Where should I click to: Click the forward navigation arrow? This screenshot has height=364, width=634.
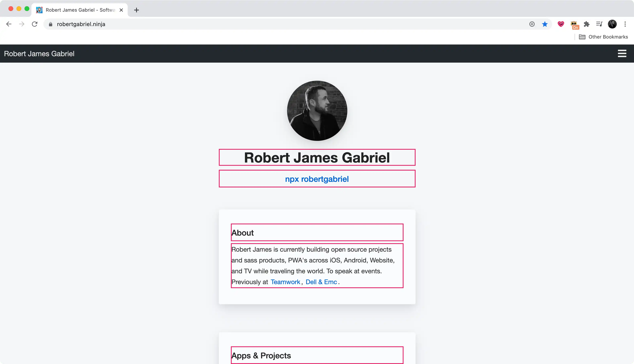(22, 24)
